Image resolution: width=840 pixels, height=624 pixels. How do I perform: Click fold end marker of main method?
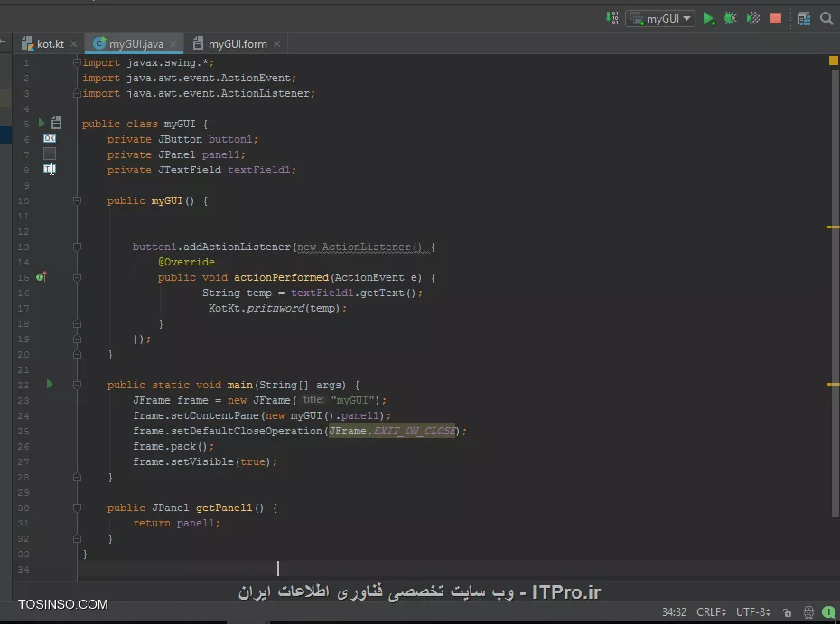click(x=77, y=477)
